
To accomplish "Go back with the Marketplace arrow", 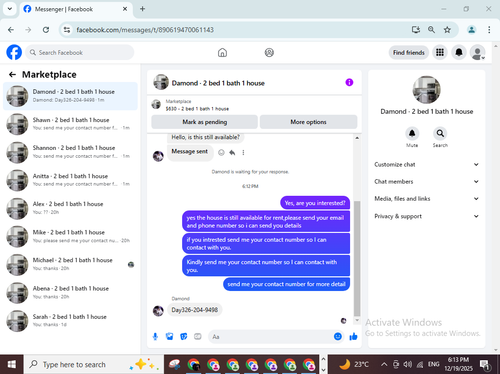I will coord(12,74).
